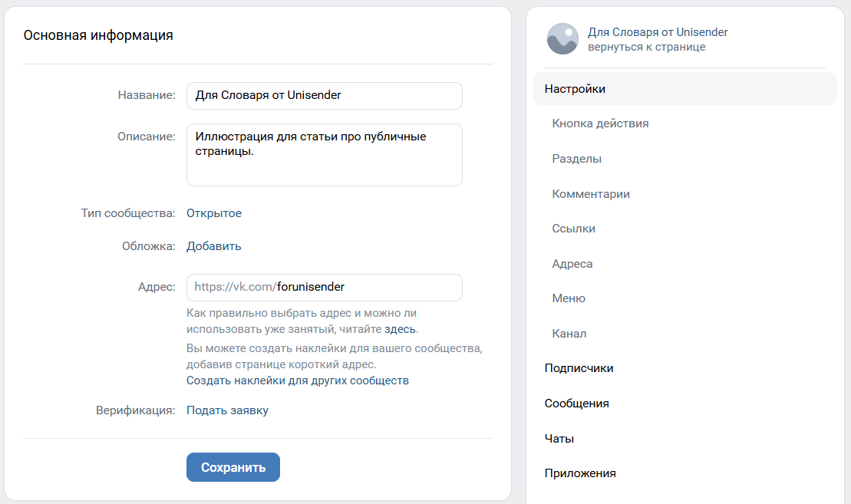Open the Подписчики section
Image resolution: width=851 pixels, height=504 pixels.
(579, 368)
